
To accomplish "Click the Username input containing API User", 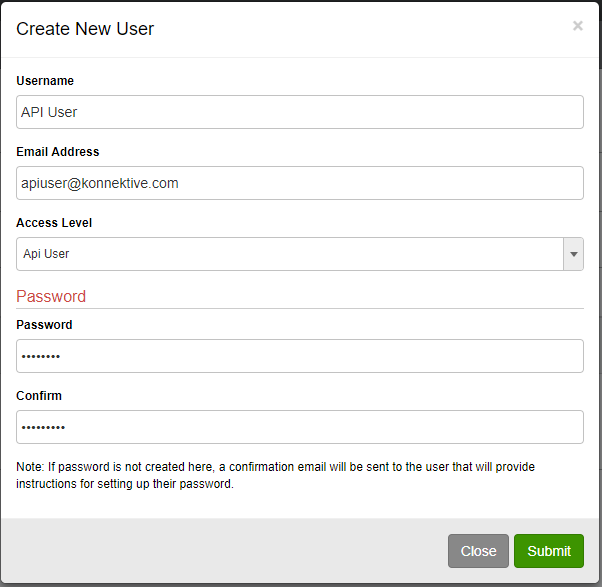I will click(299, 112).
